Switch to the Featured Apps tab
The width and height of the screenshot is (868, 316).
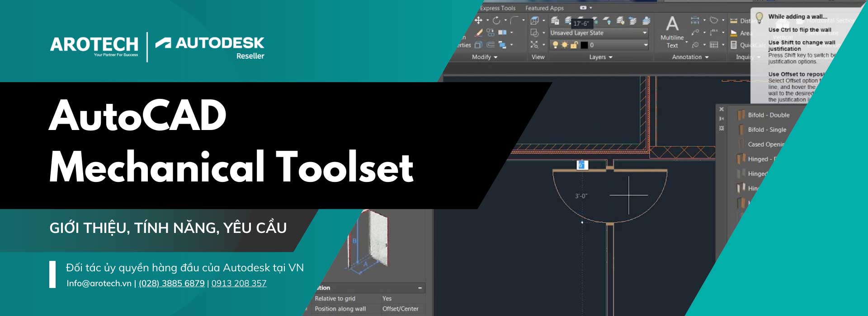[544, 8]
